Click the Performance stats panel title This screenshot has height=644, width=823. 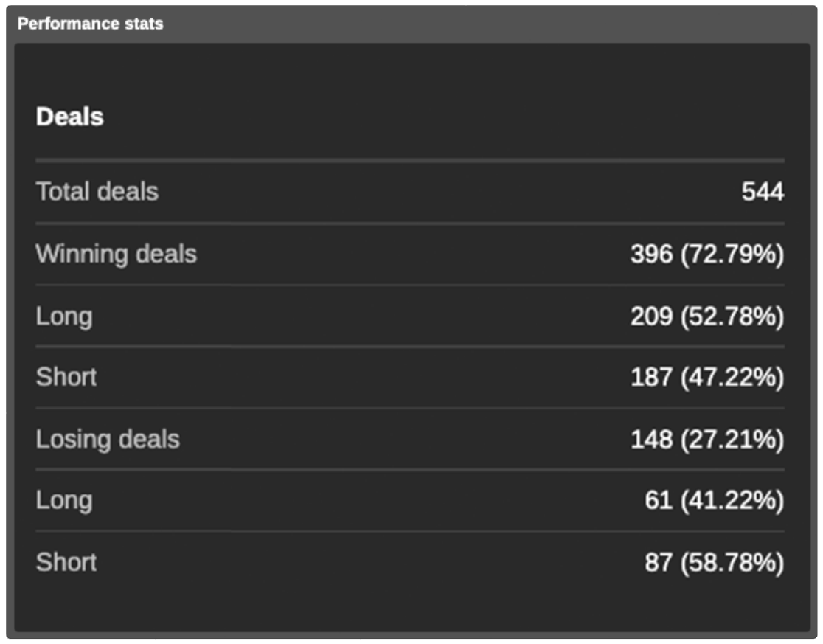pyautogui.click(x=91, y=24)
